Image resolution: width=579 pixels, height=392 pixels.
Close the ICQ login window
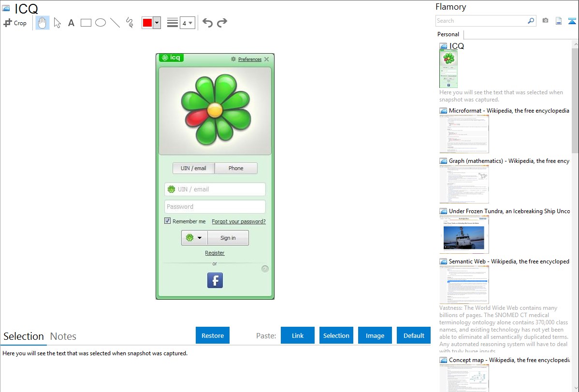tap(267, 59)
